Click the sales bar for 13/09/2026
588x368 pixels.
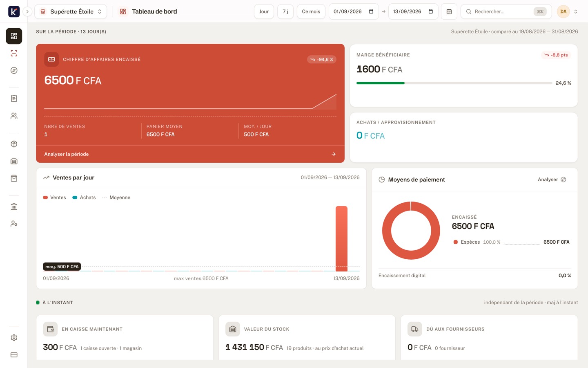pos(341,238)
